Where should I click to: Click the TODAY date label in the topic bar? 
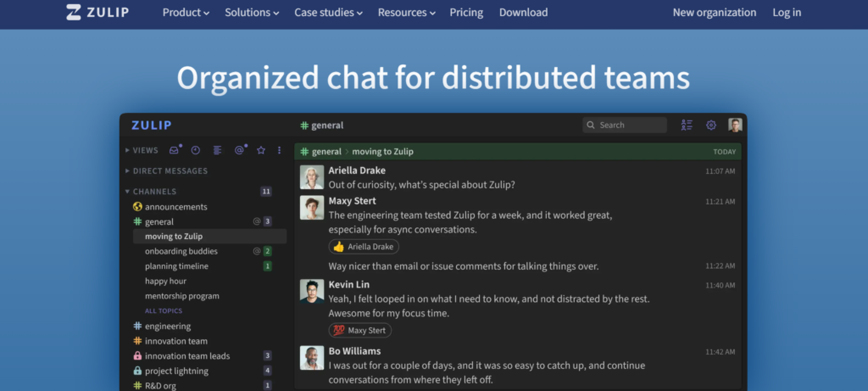[x=725, y=152]
